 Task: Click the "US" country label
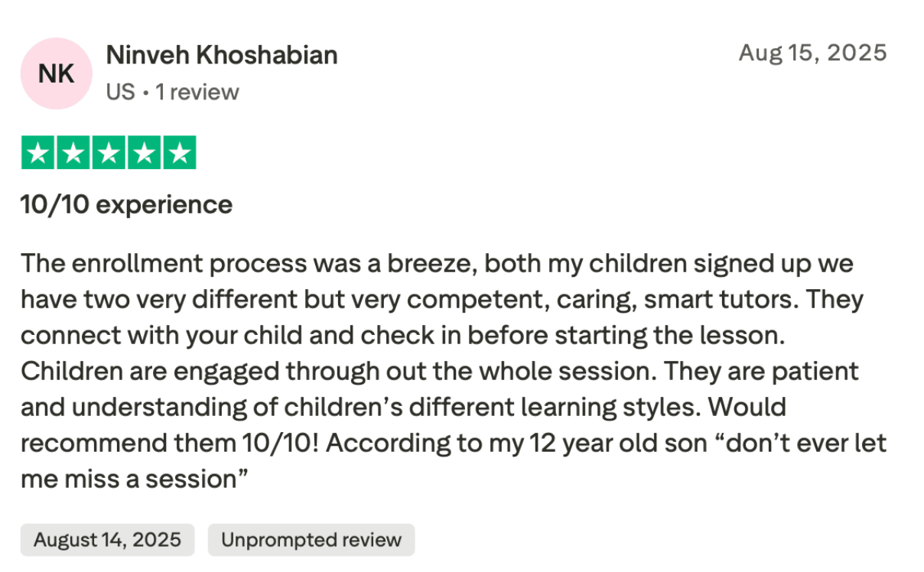pyautogui.click(x=120, y=93)
